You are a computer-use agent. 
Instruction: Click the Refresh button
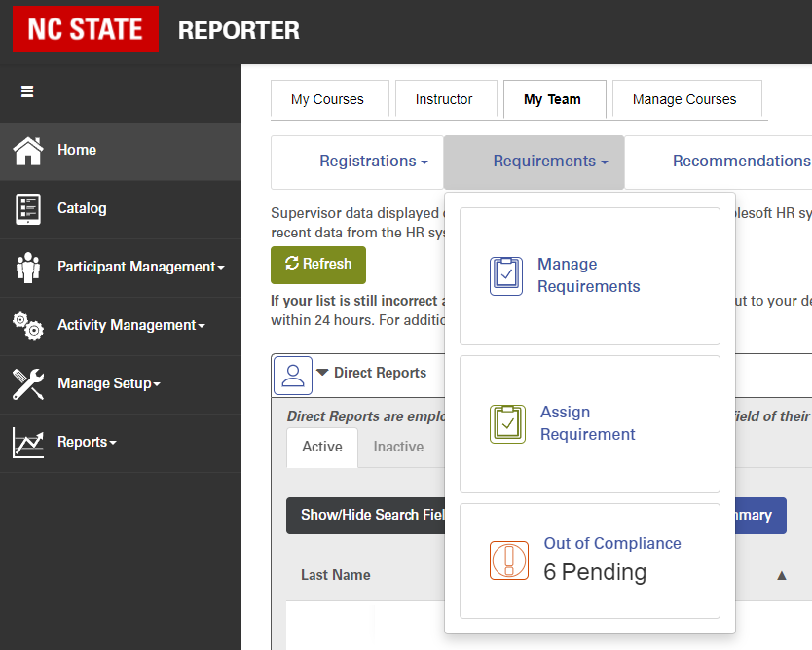coord(318,265)
